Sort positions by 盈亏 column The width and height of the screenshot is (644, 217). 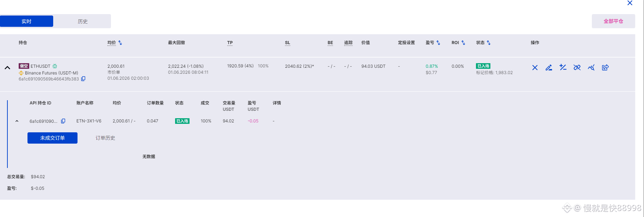coord(438,43)
